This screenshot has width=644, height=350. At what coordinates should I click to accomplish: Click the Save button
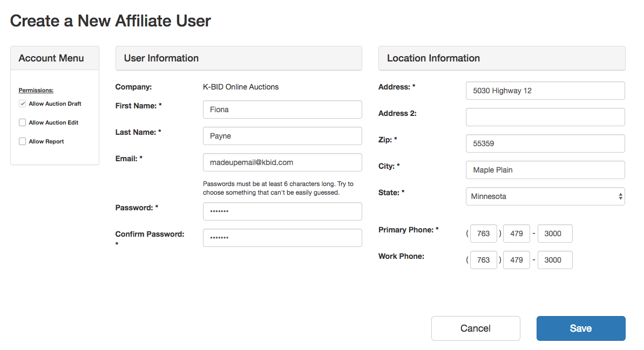581,328
